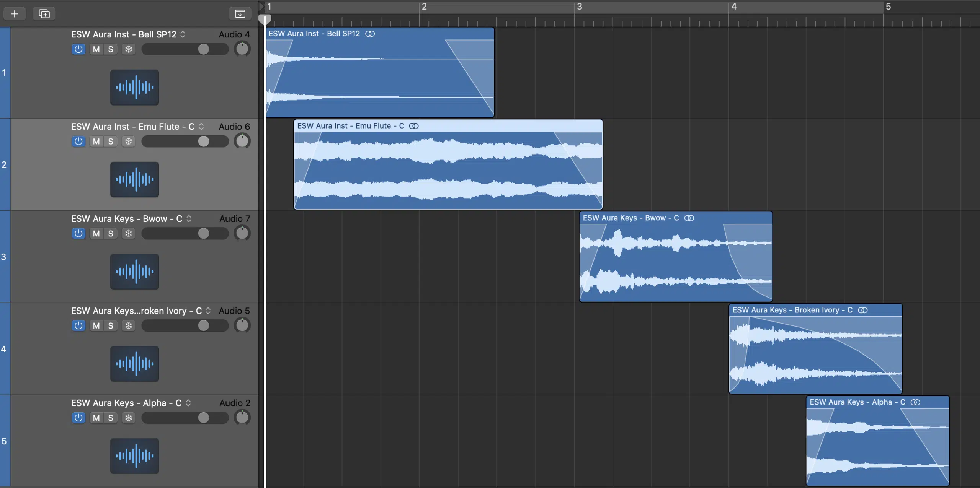Screen dimensions: 980x488
Task: Freeze the Bwow track
Action: pyautogui.click(x=129, y=234)
